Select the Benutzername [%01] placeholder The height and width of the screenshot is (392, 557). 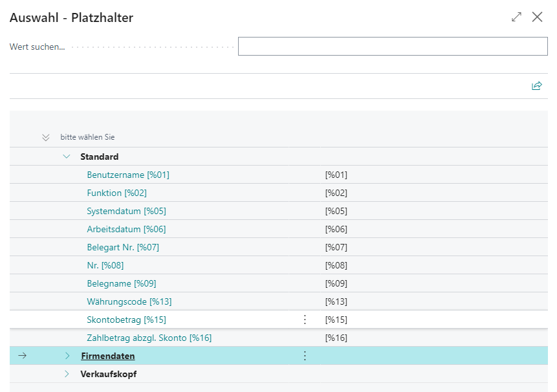point(127,175)
